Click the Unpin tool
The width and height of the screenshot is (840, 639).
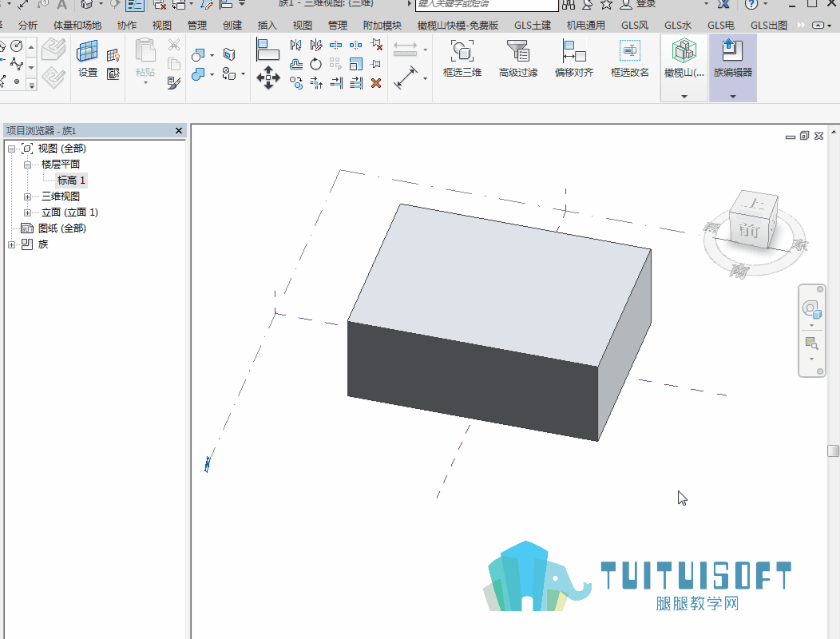point(376,45)
